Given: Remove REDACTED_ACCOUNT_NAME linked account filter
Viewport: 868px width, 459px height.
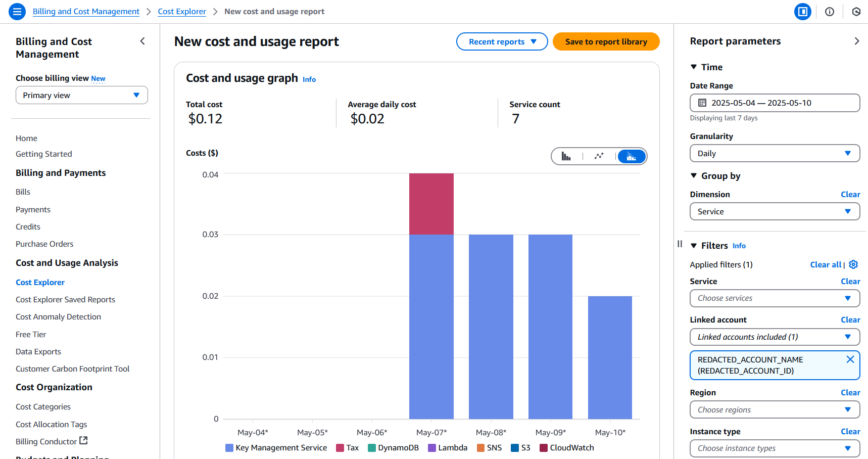Looking at the screenshot, I should click(850, 359).
